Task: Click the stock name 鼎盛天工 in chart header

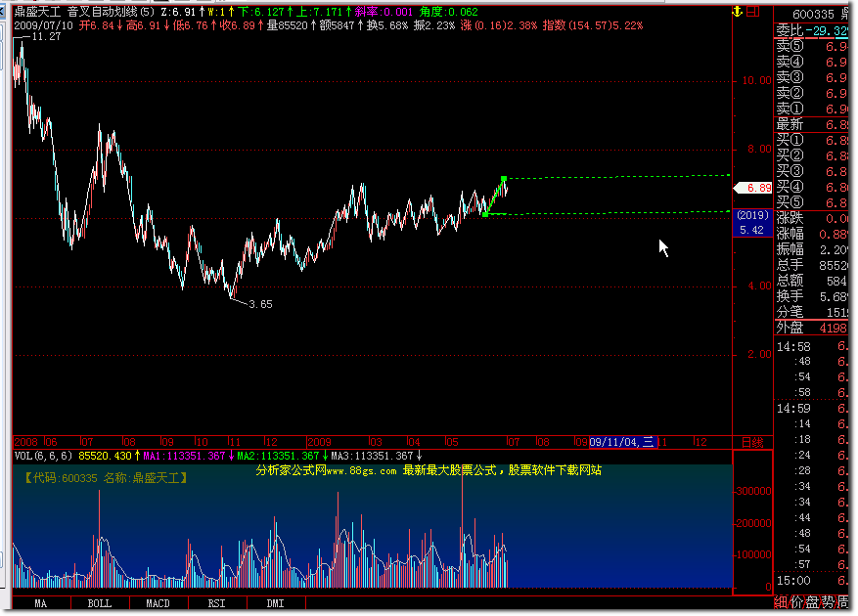Action: click(37, 12)
